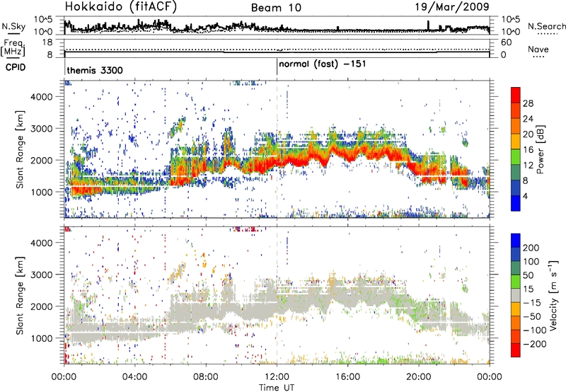
Task: Select the 'Freq. [MHz]' axis label
Action: 13,47
